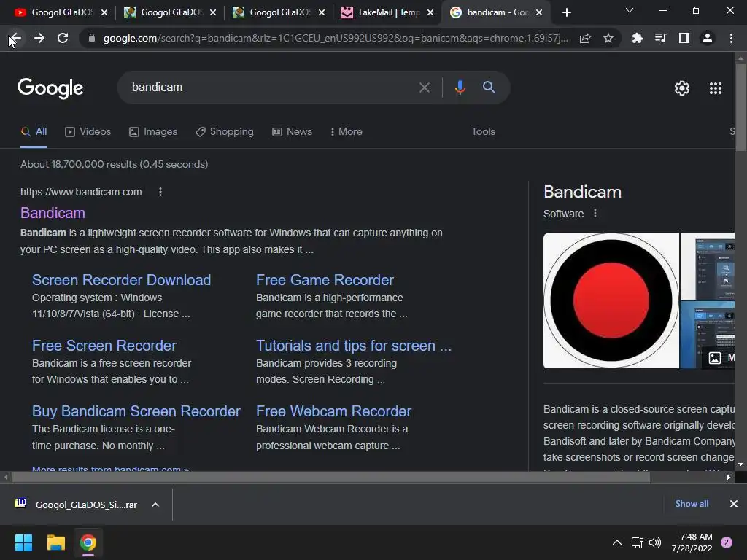Open the media control playlist icon
The width and height of the screenshot is (747, 560).
(660, 38)
